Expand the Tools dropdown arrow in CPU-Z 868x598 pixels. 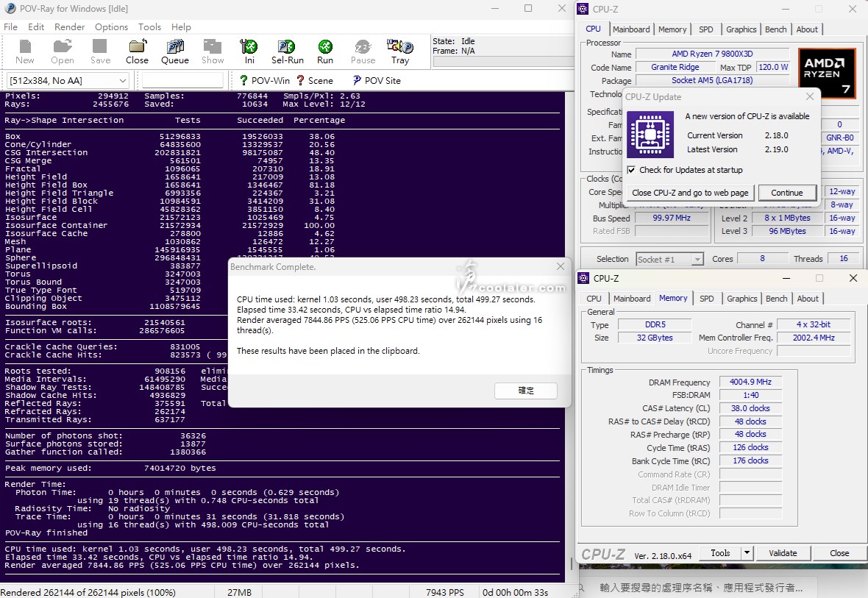(x=747, y=553)
